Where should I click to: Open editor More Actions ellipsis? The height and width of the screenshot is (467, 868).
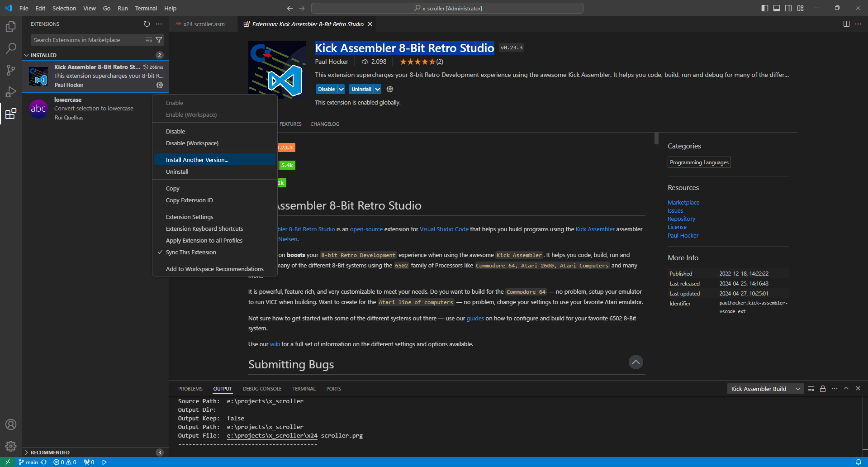(858, 24)
